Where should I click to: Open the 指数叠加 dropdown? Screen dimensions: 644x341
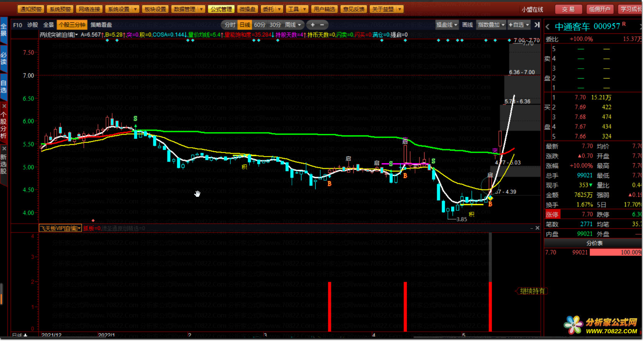click(x=491, y=25)
